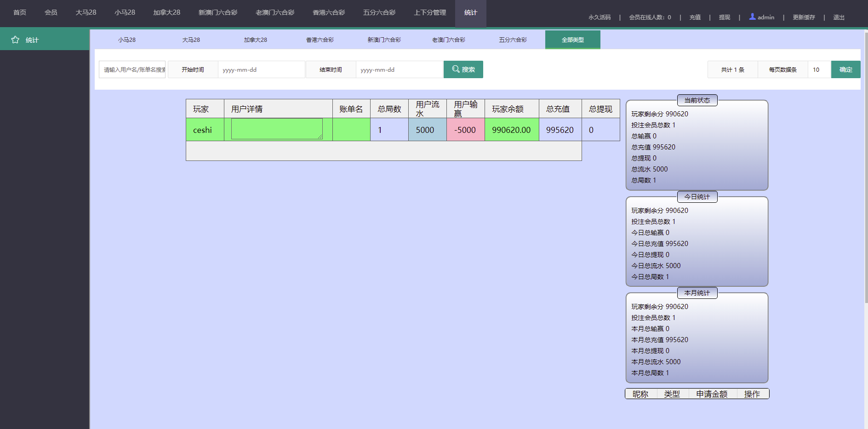Click the 每页数据条 number field

coord(819,70)
